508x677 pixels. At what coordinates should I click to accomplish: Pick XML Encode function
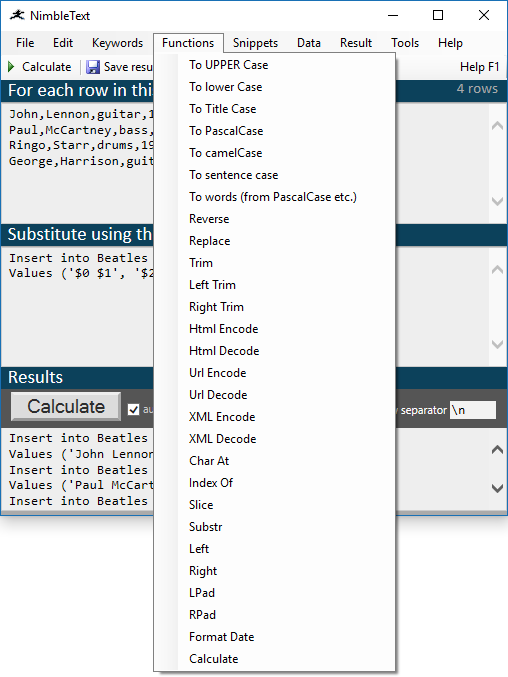[x=275, y=417]
